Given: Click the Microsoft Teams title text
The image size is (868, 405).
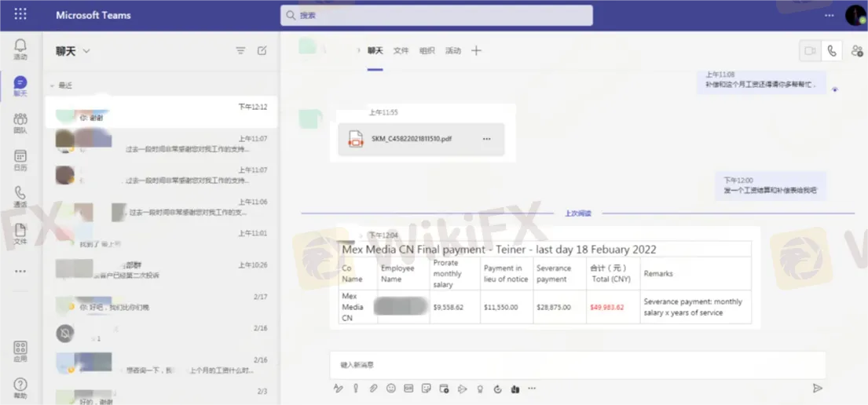Looking at the screenshot, I should click(93, 15).
